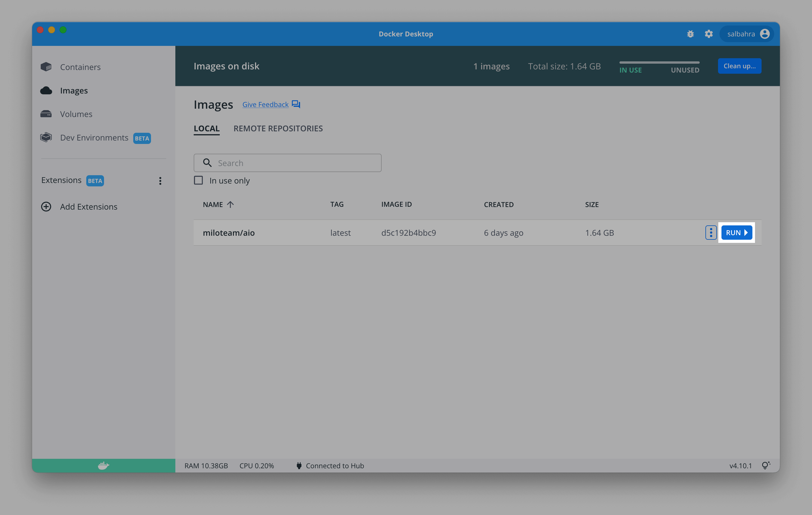The image size is (812, 515).
Task: Click the TAG column header
Action: tap(337, 204)
